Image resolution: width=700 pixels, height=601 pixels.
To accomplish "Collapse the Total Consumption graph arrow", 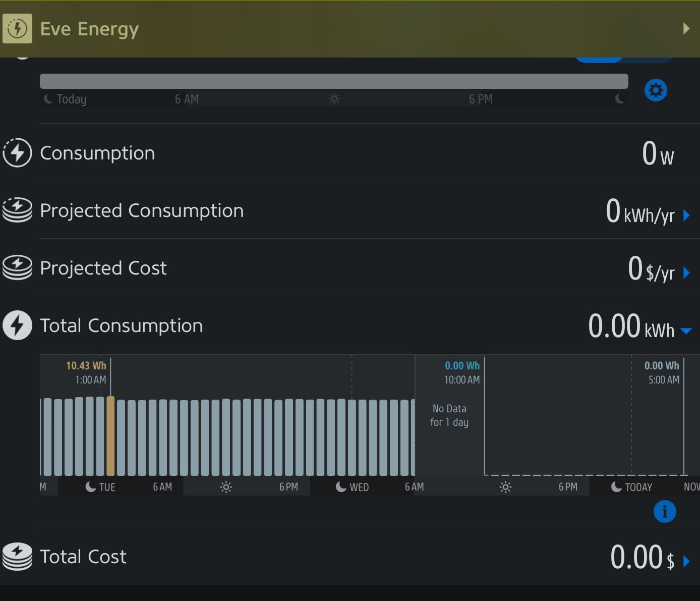I will pos(686,331).
